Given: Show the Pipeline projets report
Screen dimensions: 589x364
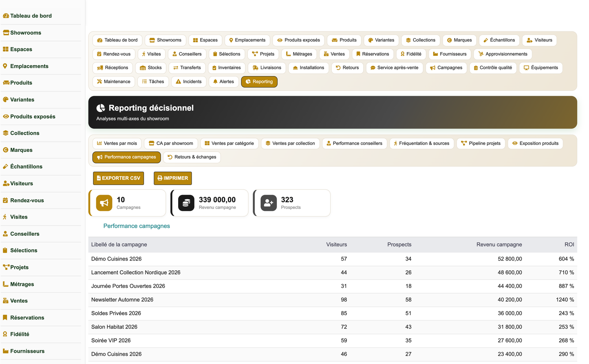Looking at the screenshot, I should [481, 143].
